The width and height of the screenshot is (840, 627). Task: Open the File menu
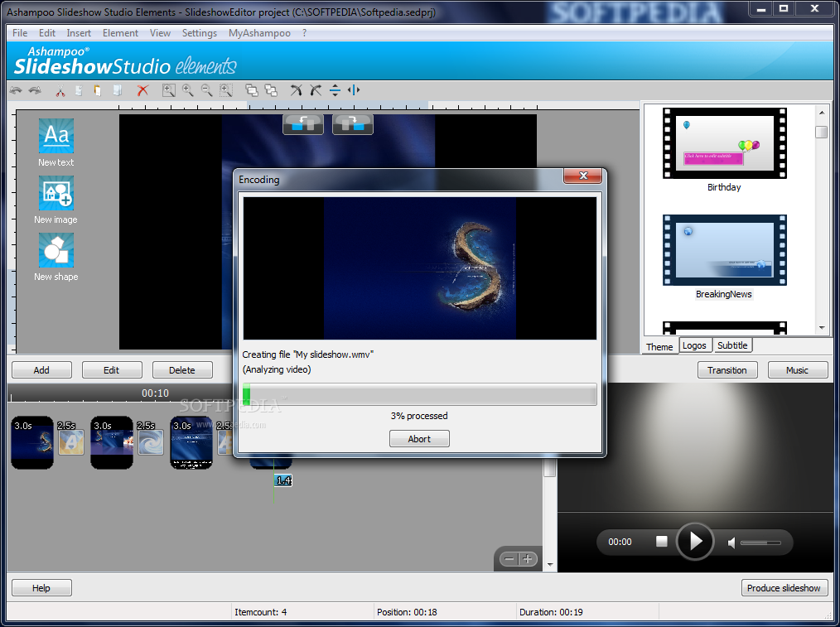(20, 33)
